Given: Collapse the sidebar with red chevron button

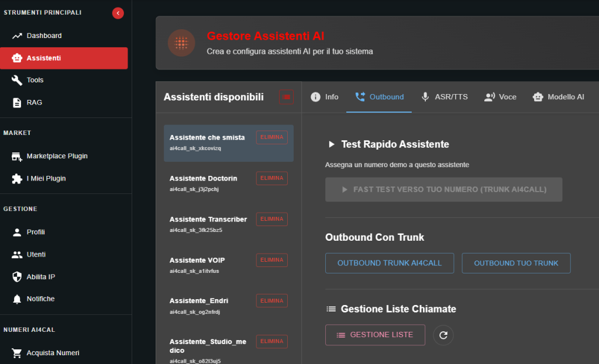Looking at the screenshot, I should pyautogui.click(x=118, y=13).
